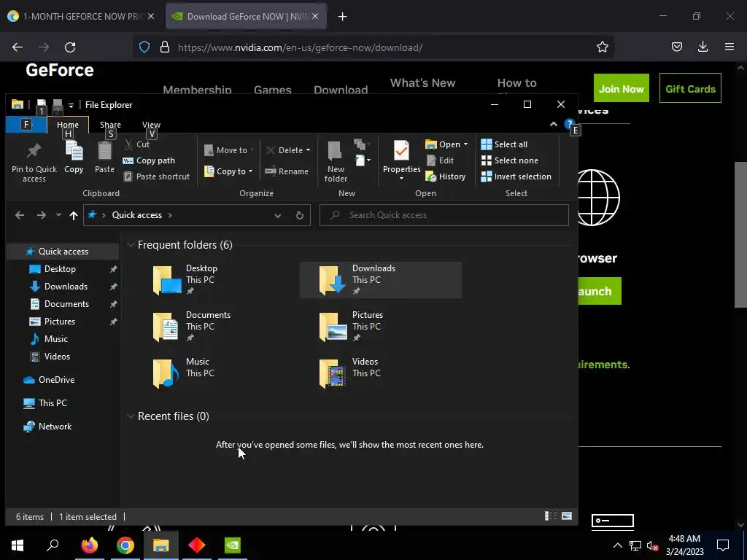Open Firefox downloads panel
Screen dimensions: 747x560
tap(703, 47)
